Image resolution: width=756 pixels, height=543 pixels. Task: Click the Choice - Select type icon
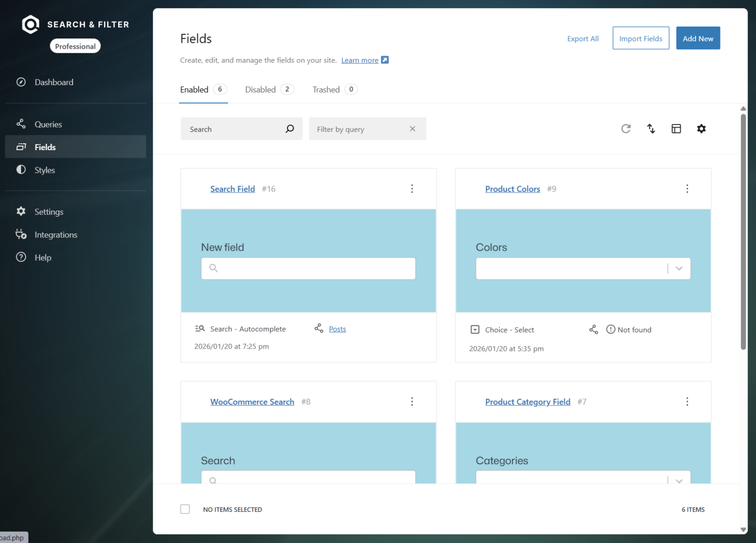click(x=475, y=329)
